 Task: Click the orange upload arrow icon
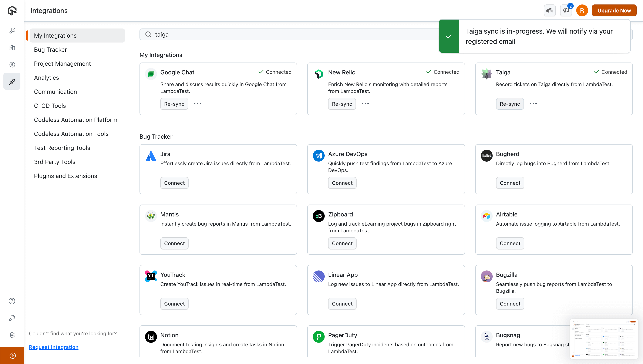click(x=13, y=355)
